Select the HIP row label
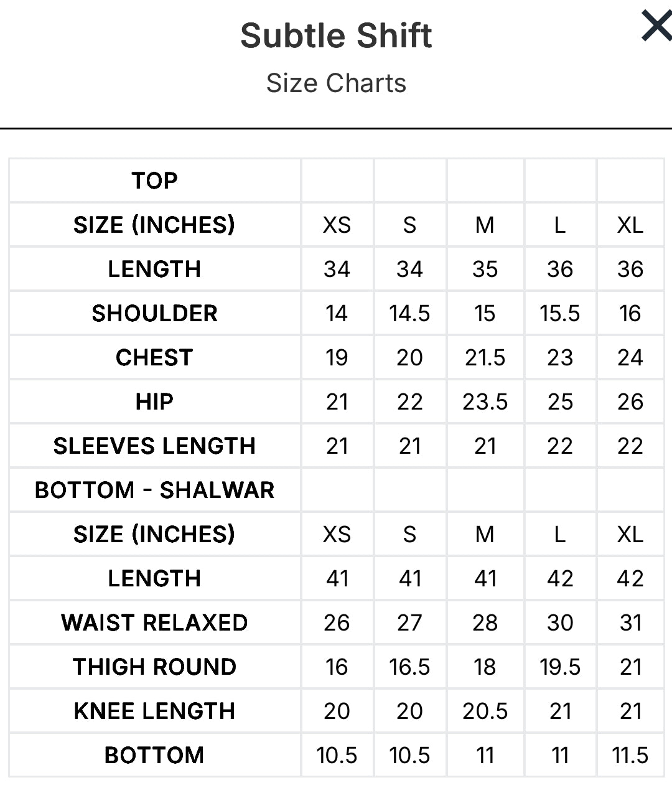 point(154,402)
